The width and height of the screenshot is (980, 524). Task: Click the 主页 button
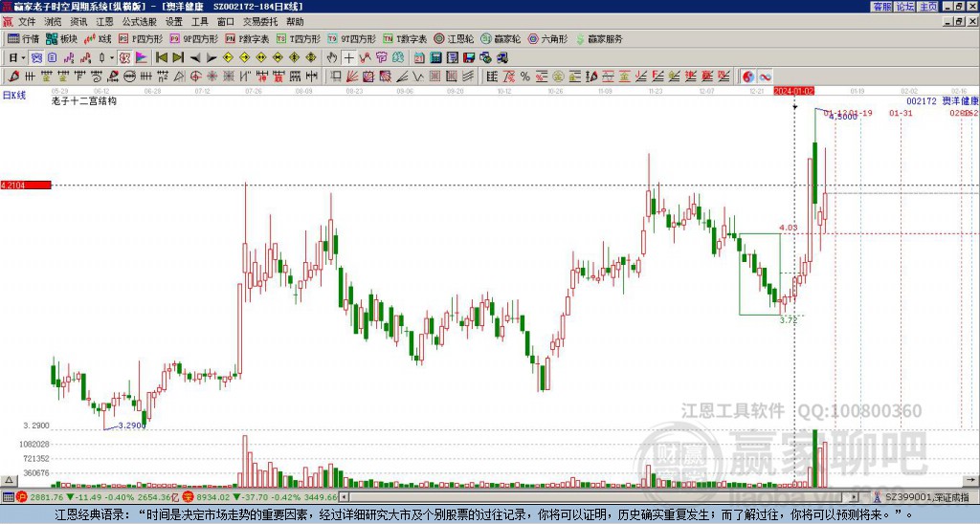(927, 7)
